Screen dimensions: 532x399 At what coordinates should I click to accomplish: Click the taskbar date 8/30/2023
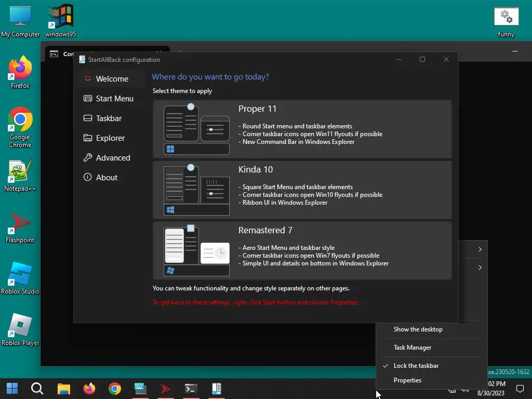pos(490,393)
